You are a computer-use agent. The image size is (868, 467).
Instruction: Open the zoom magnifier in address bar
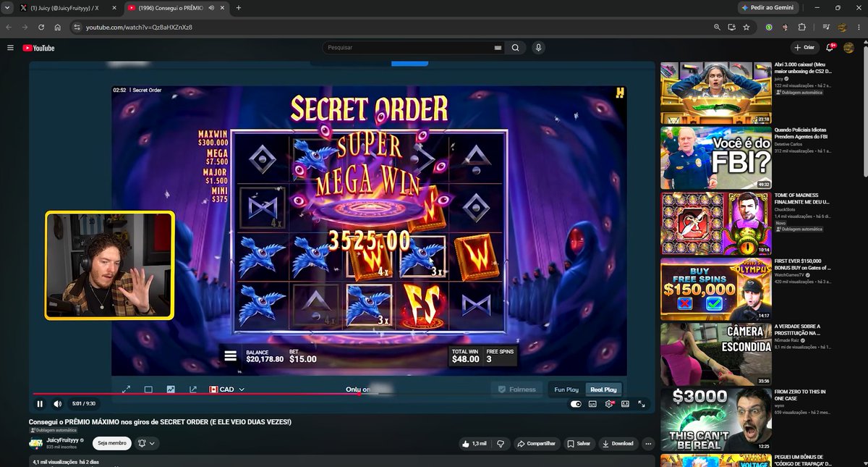pyautogui.click(x=717, y=28)
